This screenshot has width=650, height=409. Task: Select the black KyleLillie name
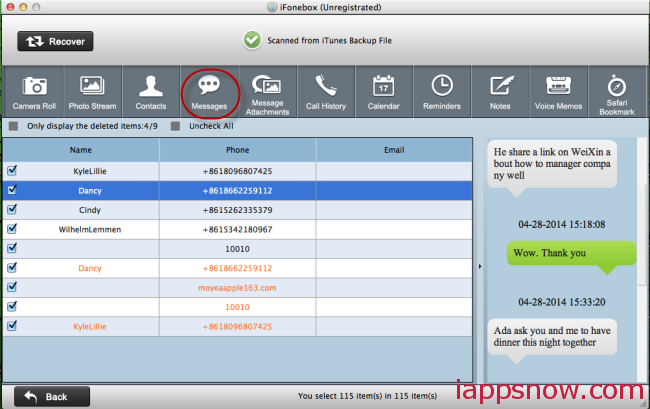(x=90, y=171)
